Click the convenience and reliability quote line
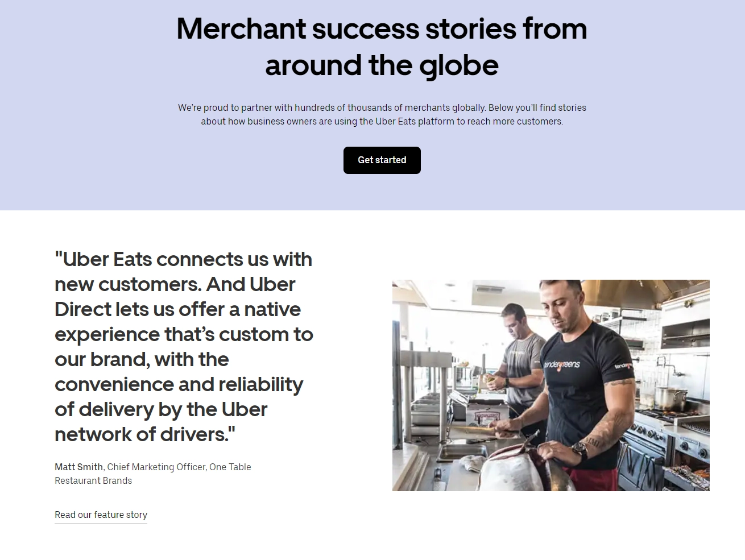This screenshot has width=745, height=560. click(179, 384)
